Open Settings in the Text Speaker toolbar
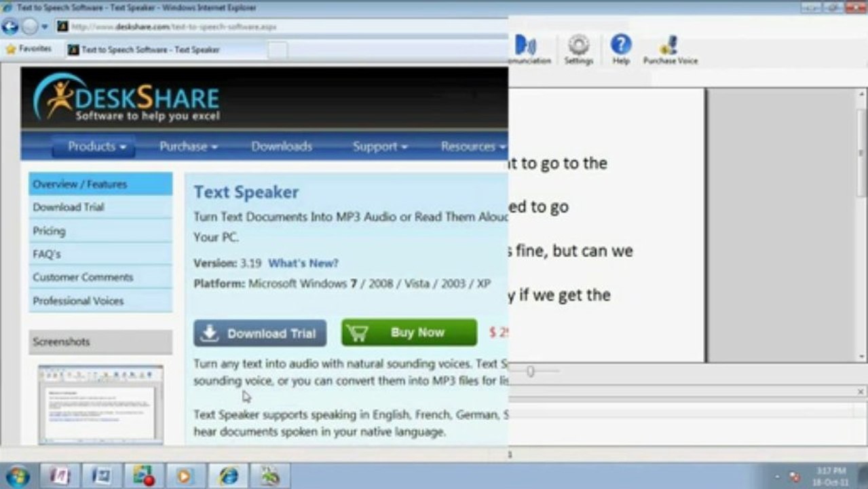Screen dimensions: 868x489 [x=578, y=50]
